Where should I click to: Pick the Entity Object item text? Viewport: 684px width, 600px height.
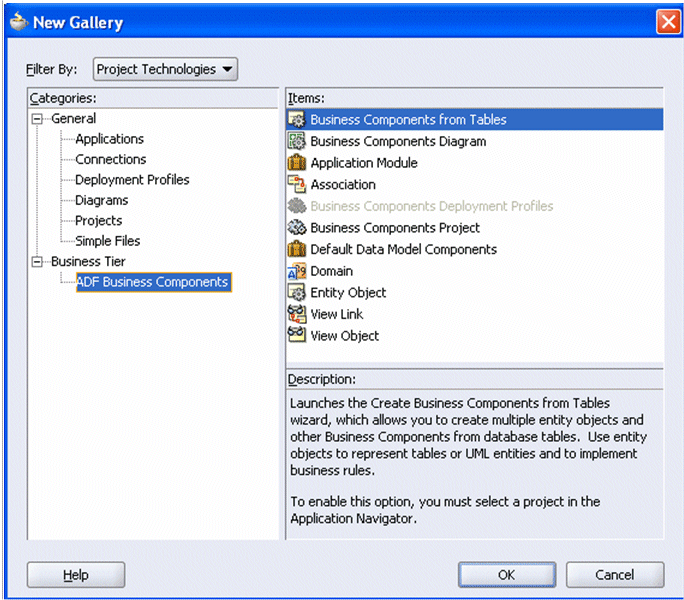pyautogui.click(x=348, y=293)
